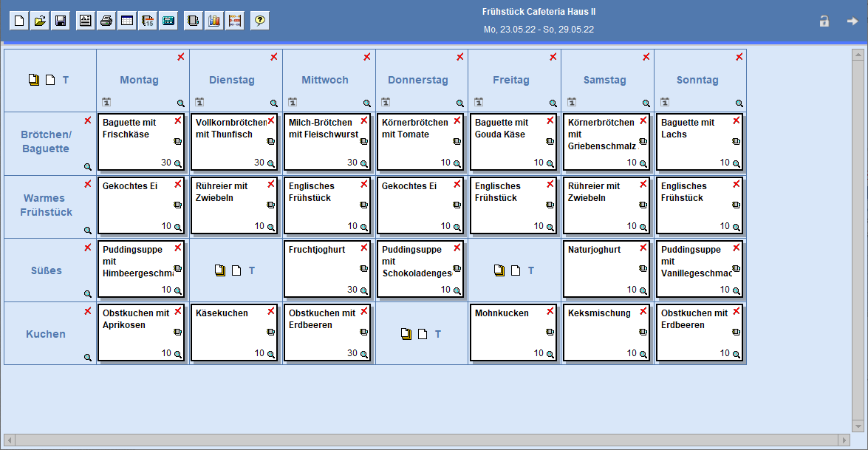868x450 pixels.
Task: Click the bar chart books toolbar icon
Action: tap(214, 21)
